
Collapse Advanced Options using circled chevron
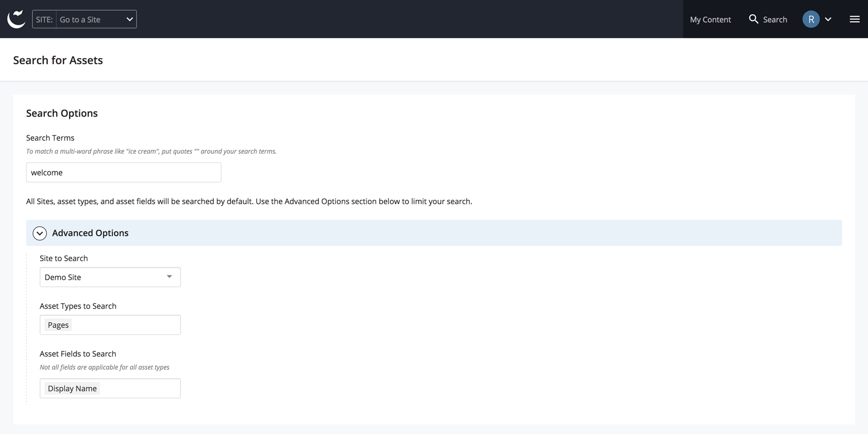40,233
